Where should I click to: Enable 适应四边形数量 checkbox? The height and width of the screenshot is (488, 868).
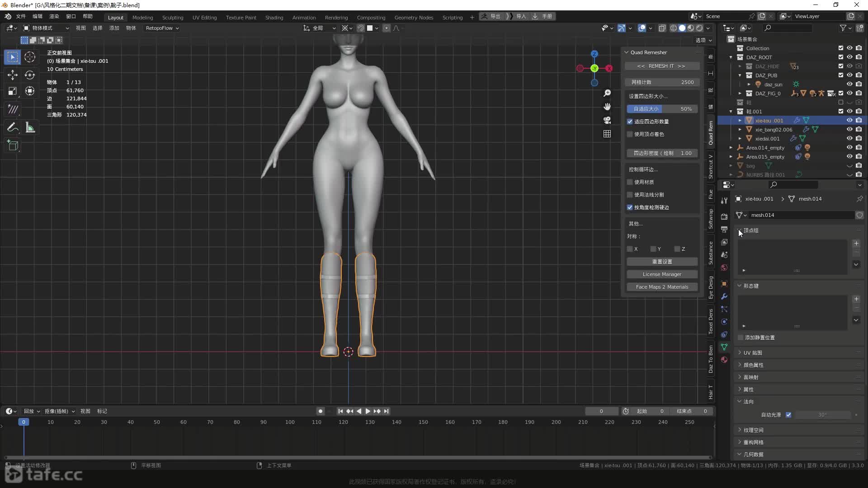pyautogui.click(x=630, y=122)
